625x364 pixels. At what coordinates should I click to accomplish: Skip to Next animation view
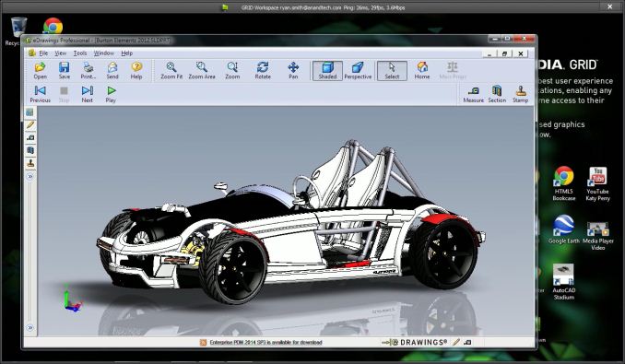(x=88, y=94)
